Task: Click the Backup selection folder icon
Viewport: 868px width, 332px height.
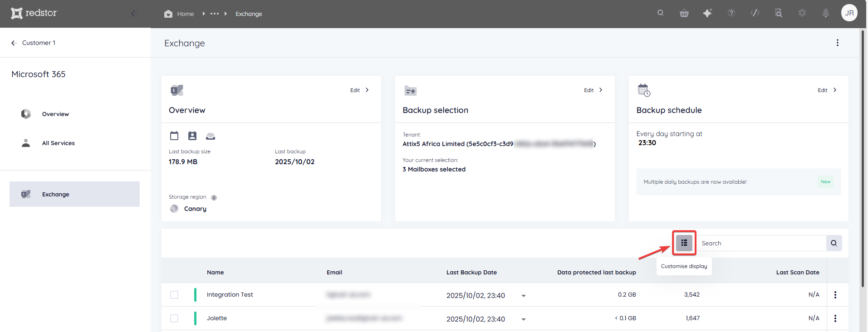Action: click(411, 91)
